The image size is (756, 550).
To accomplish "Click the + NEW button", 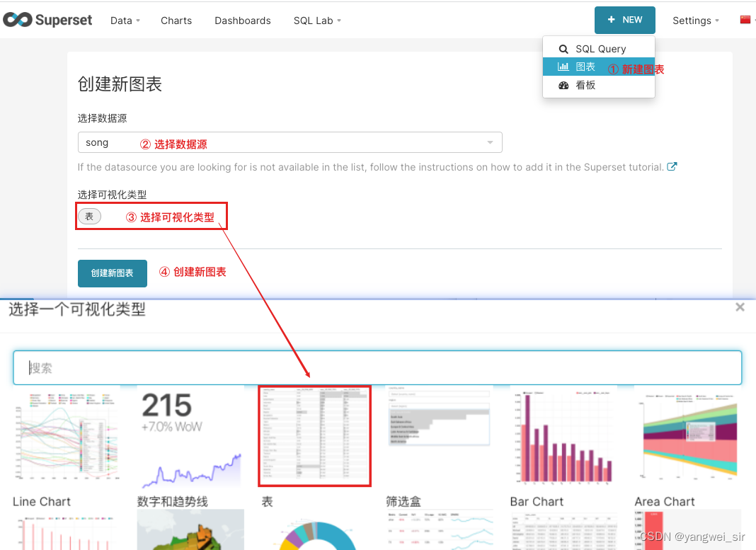I will (x=624, y=20).
